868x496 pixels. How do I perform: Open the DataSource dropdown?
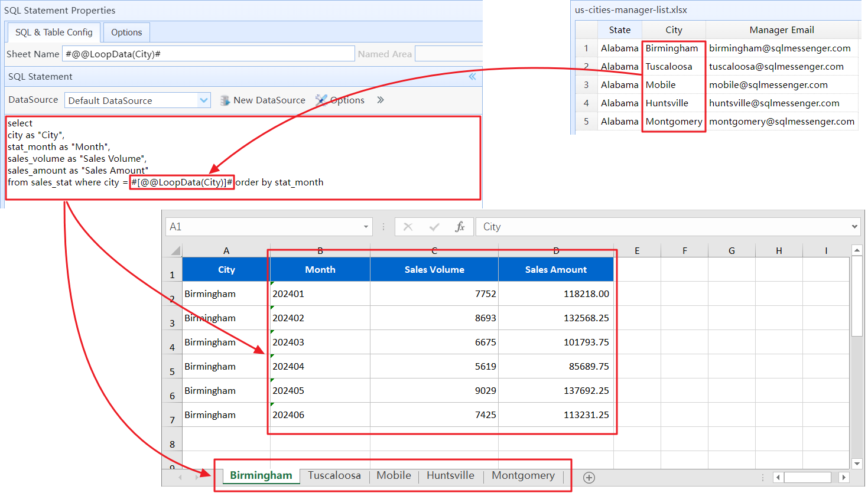(204, 100)
